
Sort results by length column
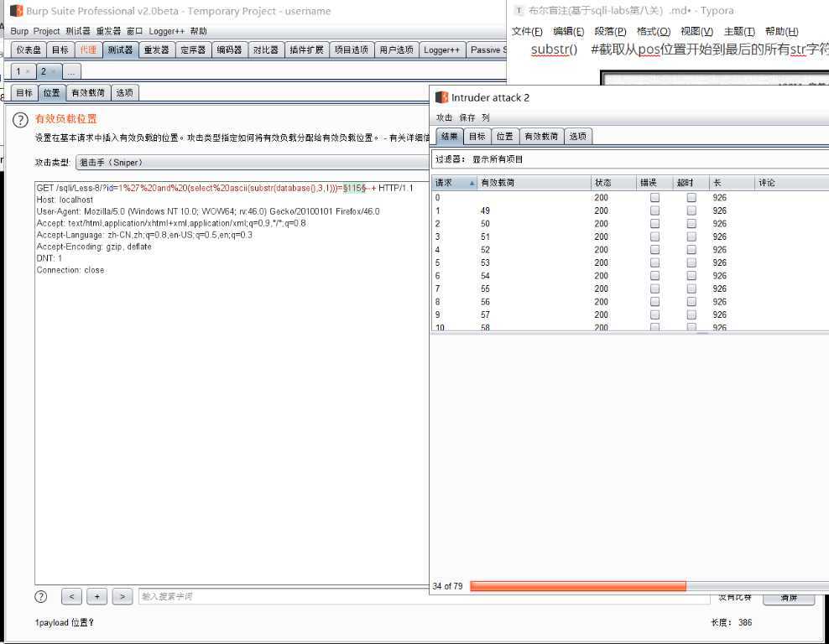point(731,183)
